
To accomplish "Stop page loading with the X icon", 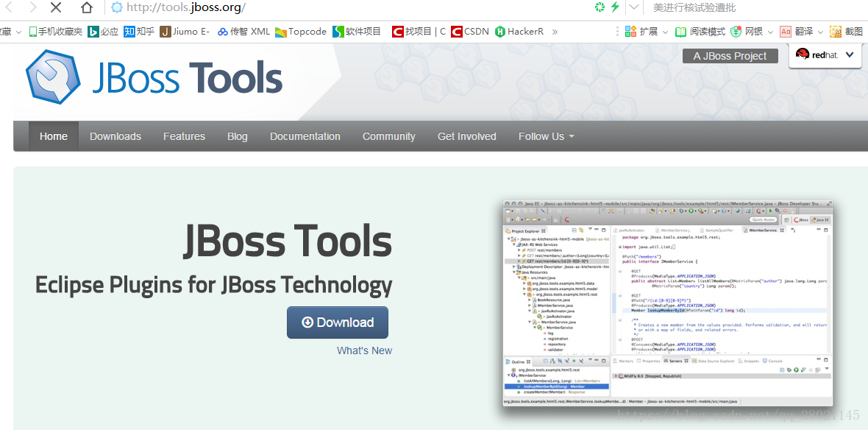I will click(56, 7).
